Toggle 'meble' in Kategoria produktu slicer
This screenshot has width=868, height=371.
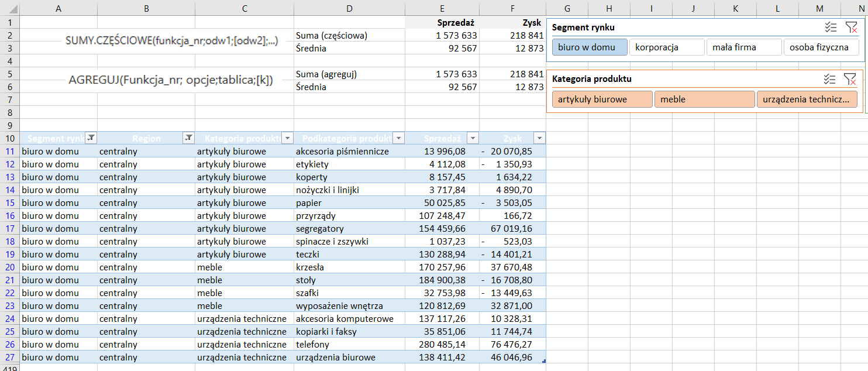pyautogui.click(x=704, y=99)
